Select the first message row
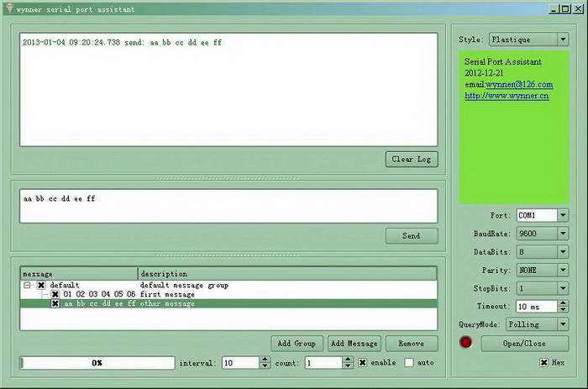The image size is (588, 389). click(228, 294)
